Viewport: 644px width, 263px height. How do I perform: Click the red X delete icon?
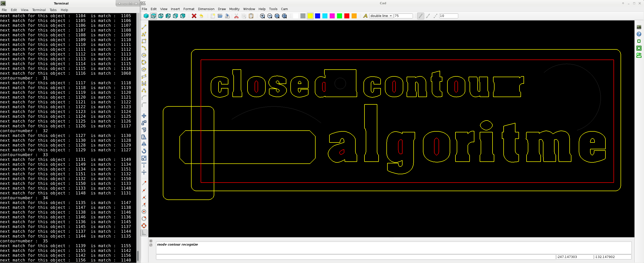coord(194,16)
